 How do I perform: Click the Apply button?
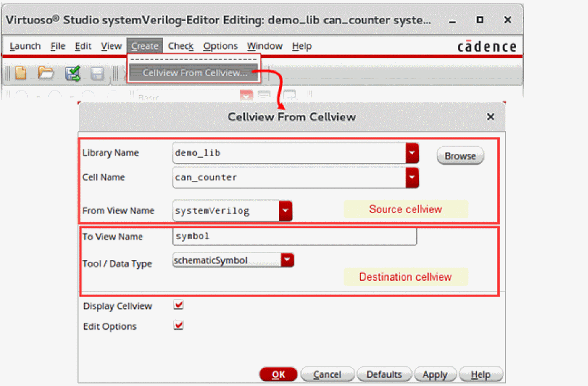pos(435,374)
